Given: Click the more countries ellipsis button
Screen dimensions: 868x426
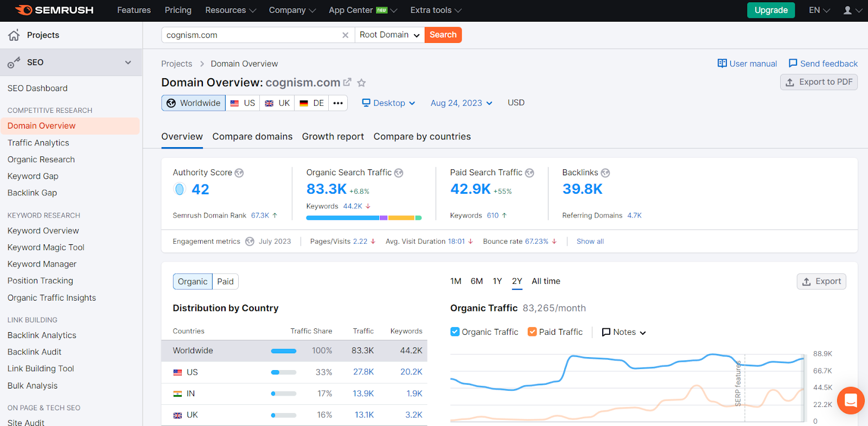Looking at the screenshot, I should [x=338, y=103].
